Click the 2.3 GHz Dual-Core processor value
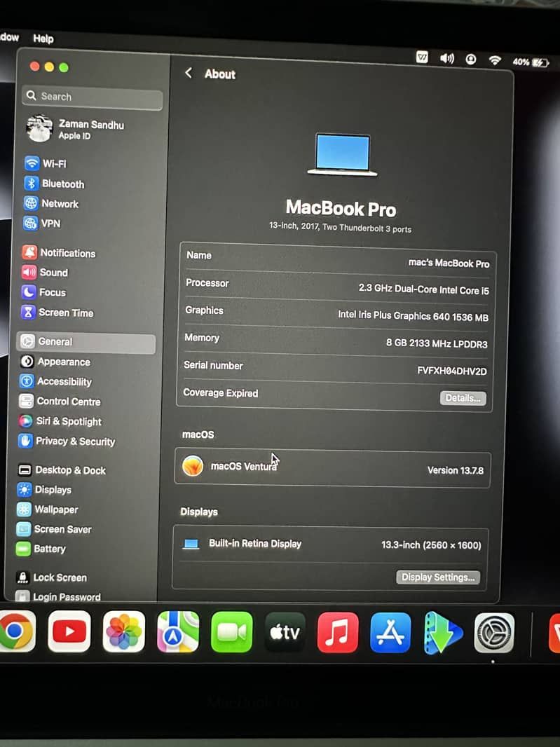 [x=424, y=289]
